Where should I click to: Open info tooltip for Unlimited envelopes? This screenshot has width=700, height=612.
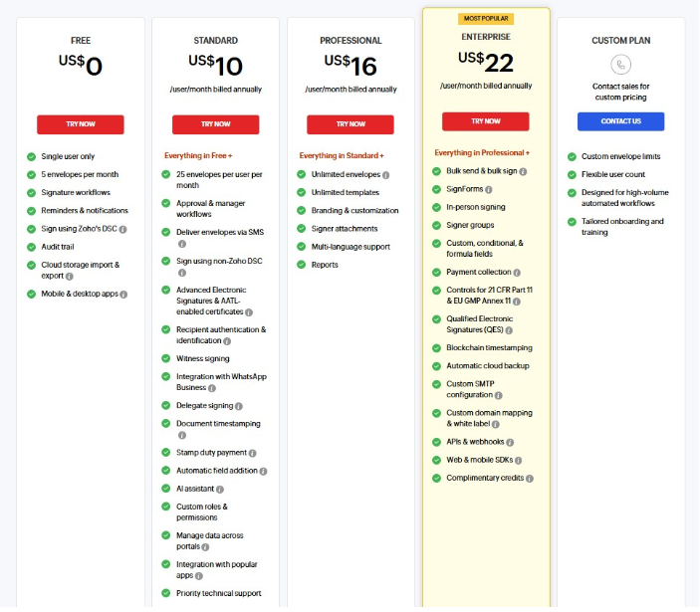coord(386,175)
